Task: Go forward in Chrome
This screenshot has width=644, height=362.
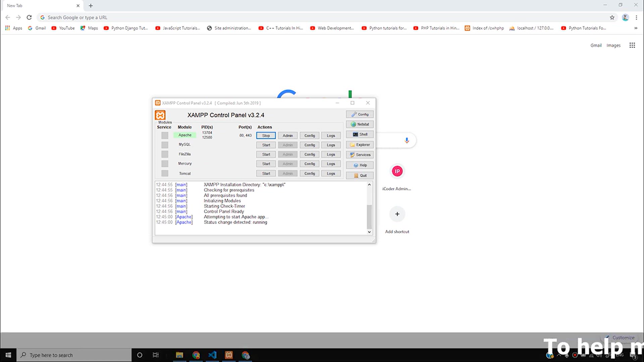Action: pos(18,17)
